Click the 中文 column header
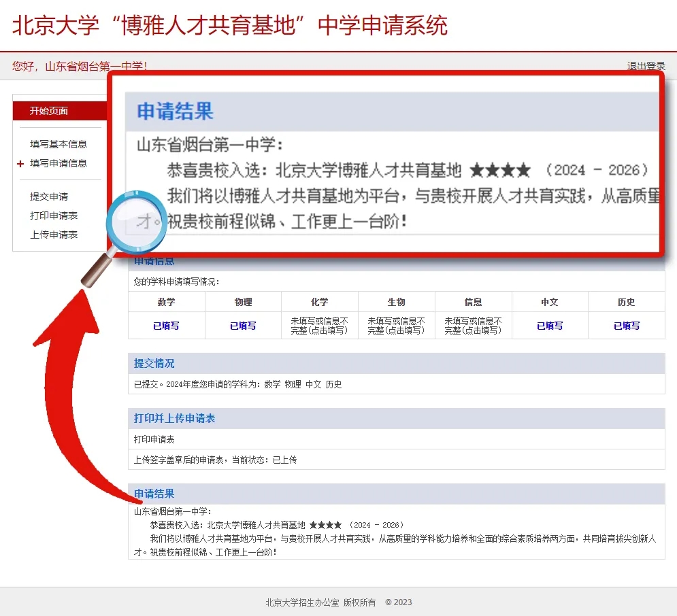 pyautogui.click(x=550, y=302)
